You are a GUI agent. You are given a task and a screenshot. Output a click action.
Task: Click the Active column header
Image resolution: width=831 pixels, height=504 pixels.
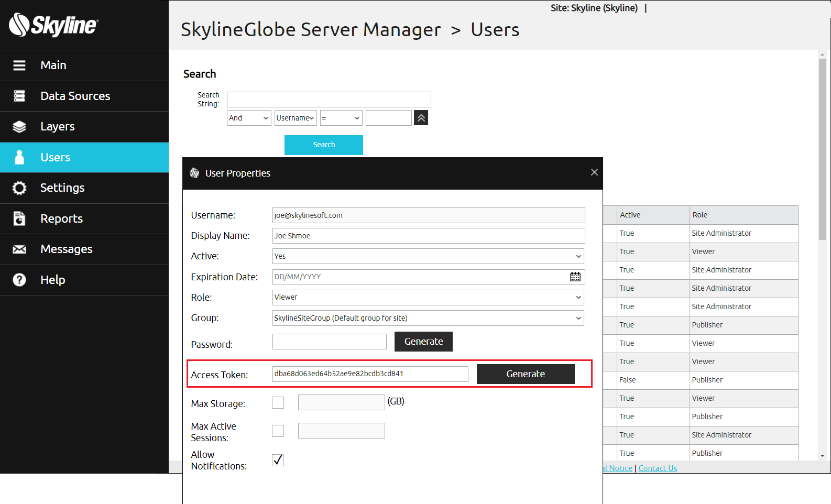[x=653, y=215]
